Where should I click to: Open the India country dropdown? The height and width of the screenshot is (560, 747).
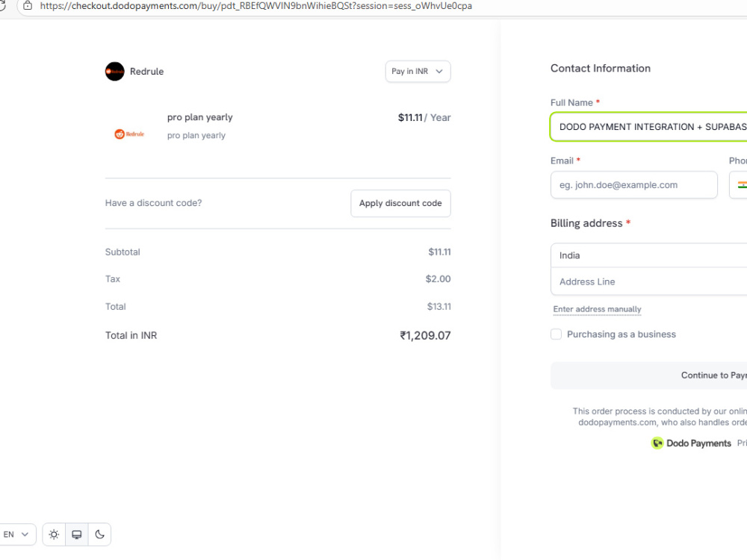click(649, 255)
